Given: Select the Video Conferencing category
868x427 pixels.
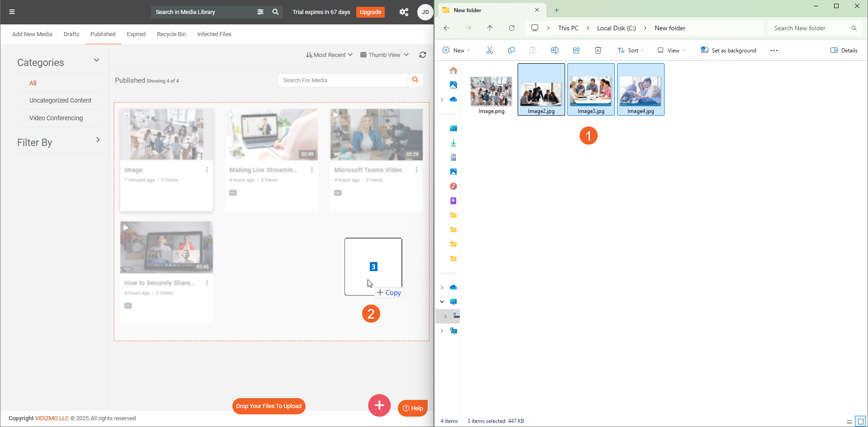Looking at the screenshot, I should pyautogui.click(x=56, y=118).
